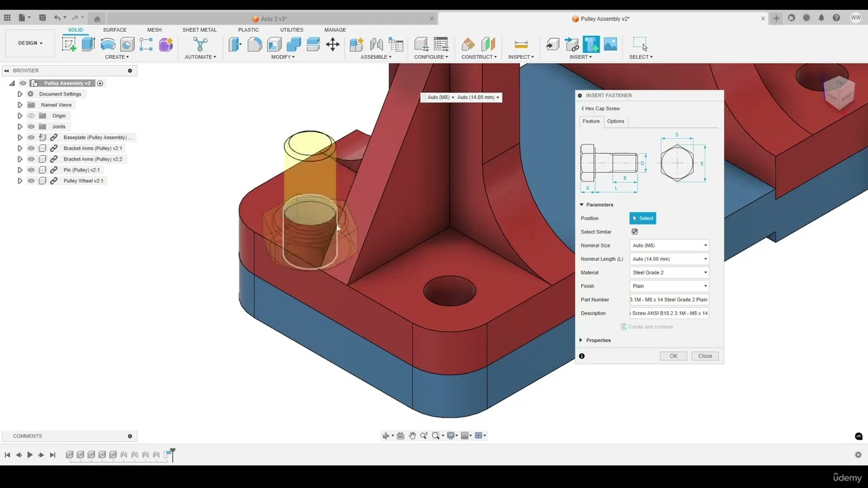Switch to the Surface tab

pyautogui.click(x=115, y=30)
